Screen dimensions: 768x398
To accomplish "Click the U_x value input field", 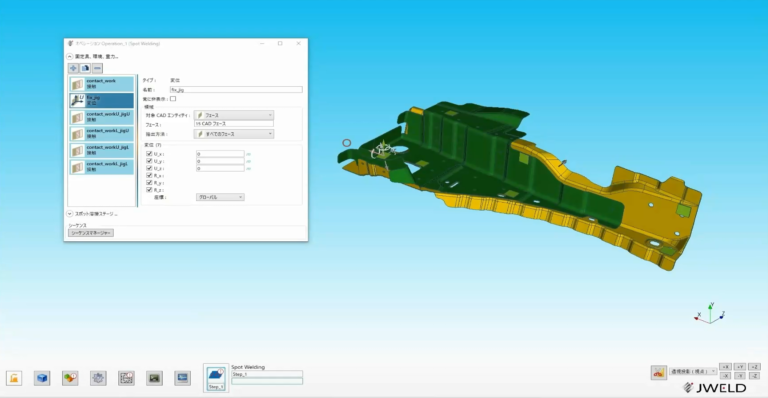I will [220, 154].
